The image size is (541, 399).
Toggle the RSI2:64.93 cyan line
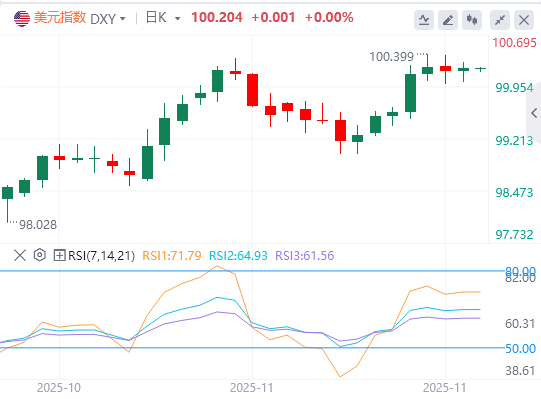pyautogui.click(x=238, y=255)
